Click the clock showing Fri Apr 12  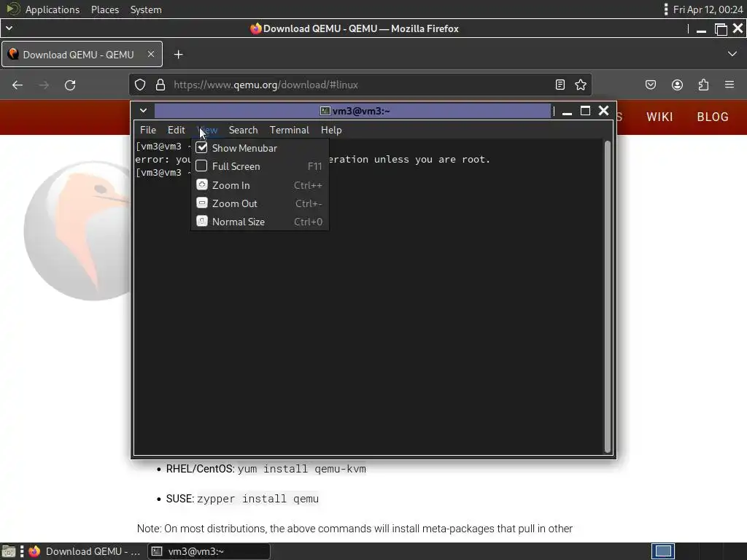[x=708, y=9]
